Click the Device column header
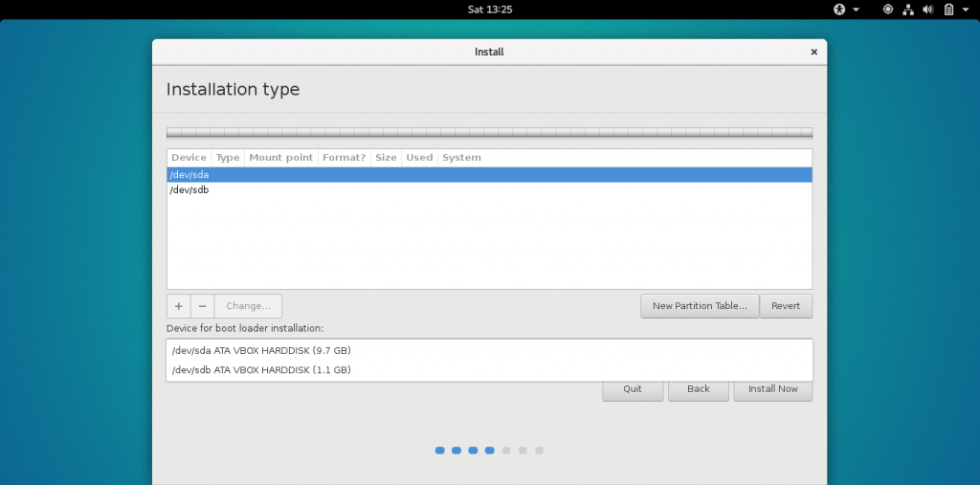980x485 pixels. pos(189,158)
